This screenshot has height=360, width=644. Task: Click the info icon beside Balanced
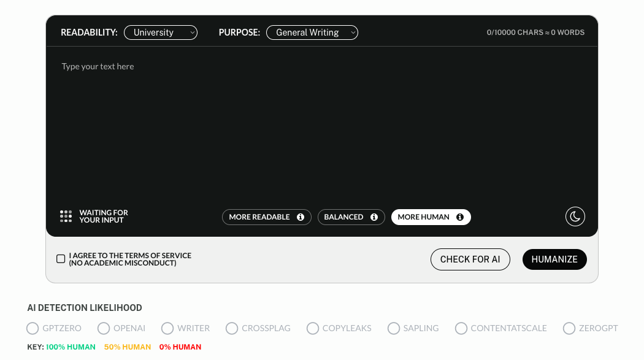tap(374, 217)
